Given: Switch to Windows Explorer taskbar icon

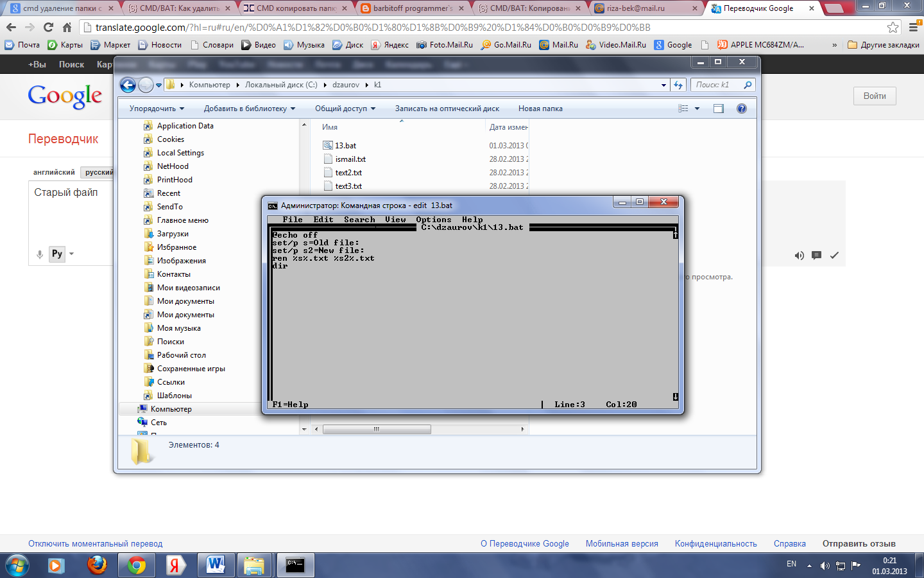Looking at the screenshot, I should (254, 565).
